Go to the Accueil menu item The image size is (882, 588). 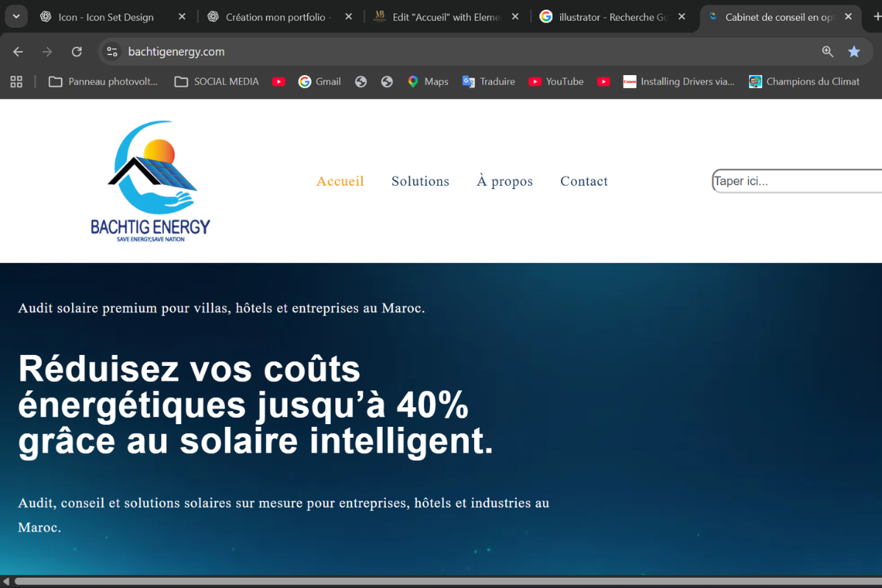tap(340, 182)
